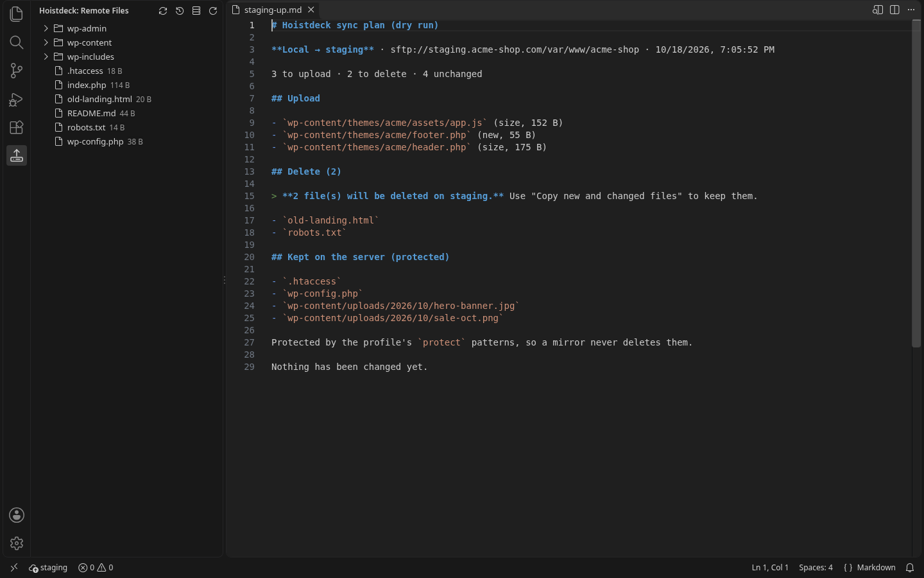The image size is (924, 578).
Task: Click the remote window indicator in status bar
Action: click(14, 568)
